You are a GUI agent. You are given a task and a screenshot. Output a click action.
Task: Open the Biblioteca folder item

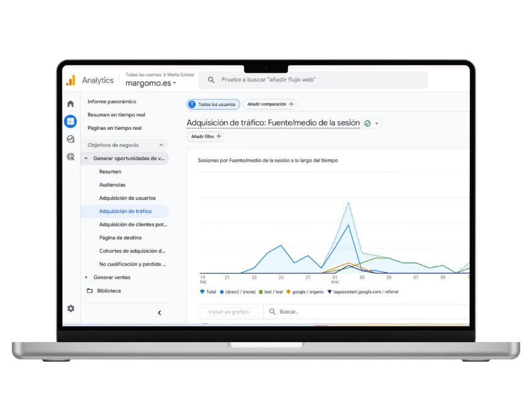click(108, 290)
